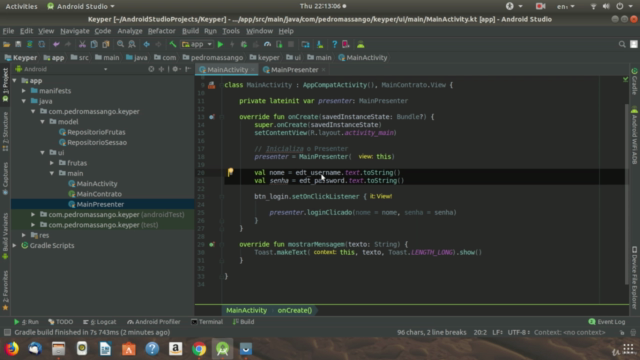640x360 pixels.
Task: Toggle the read-only lock icon in status bar
Action: point(622,332)
